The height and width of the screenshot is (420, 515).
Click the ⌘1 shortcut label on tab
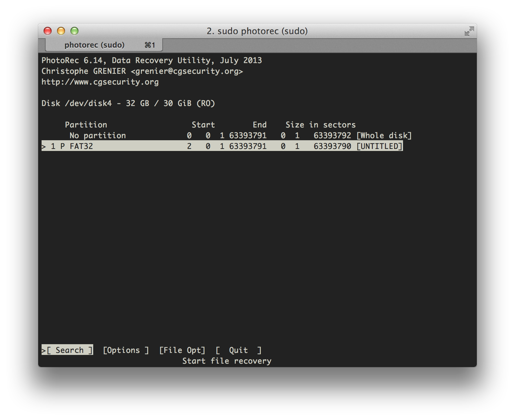[x=150, y=45]
